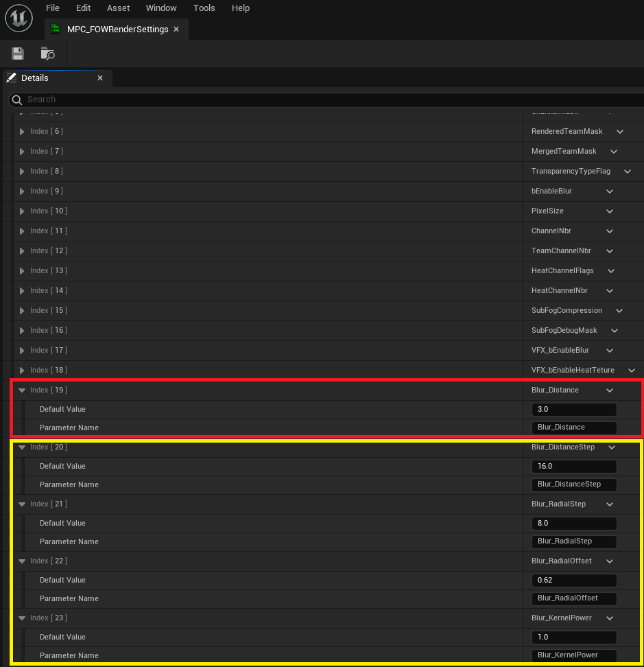
Task: Collapse Index [ 22 ] row
Action: 22,561
